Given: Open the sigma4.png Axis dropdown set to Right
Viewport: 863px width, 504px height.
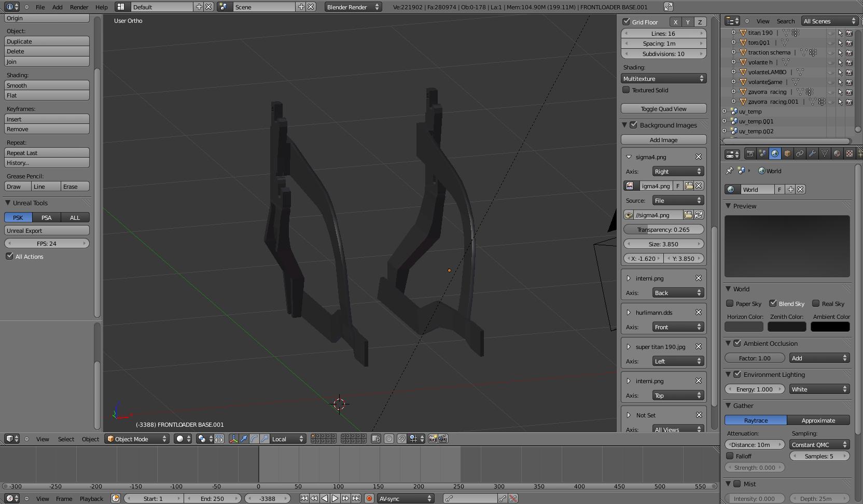Looking at the screenshot, I should [677, 171].
